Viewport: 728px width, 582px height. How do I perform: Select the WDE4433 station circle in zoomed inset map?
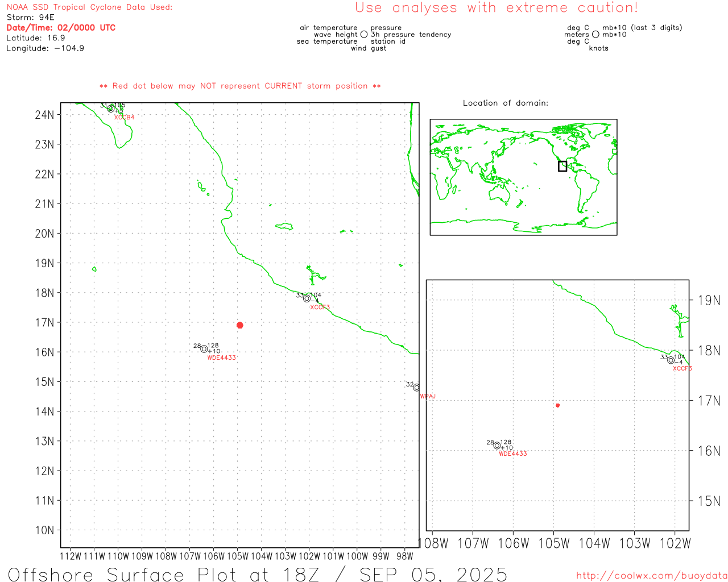pos(497,446)
